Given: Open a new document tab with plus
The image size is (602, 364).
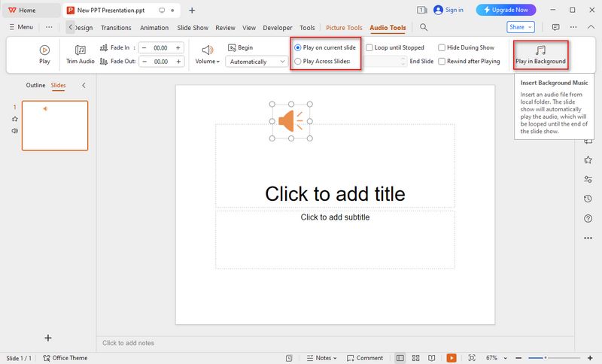Looking at the screenshot, I should 192,11.
